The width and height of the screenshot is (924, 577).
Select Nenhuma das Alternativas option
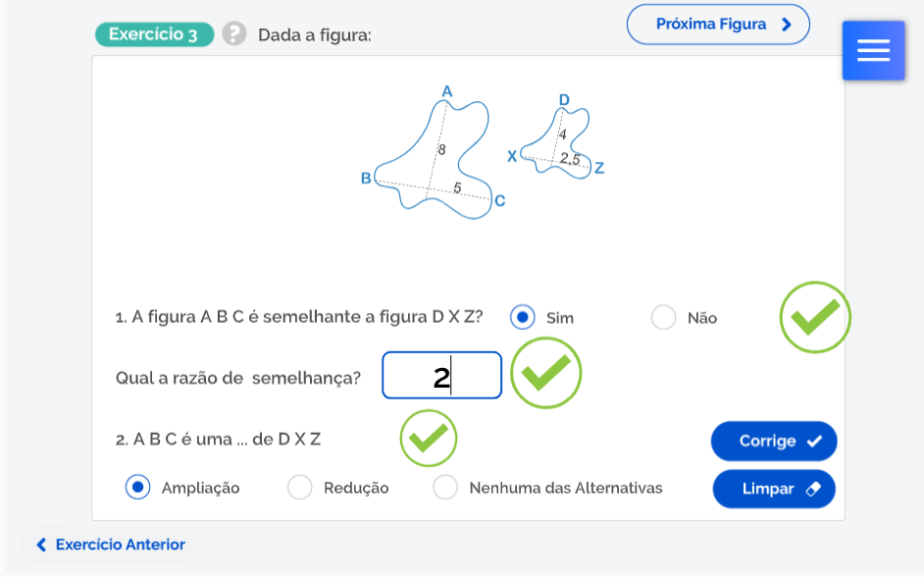[445, 488]
